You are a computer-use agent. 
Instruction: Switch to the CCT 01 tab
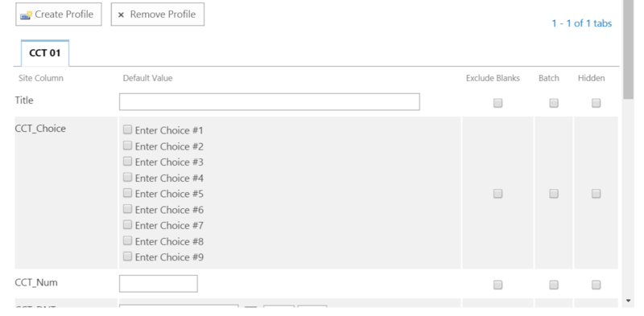[45, 53]
